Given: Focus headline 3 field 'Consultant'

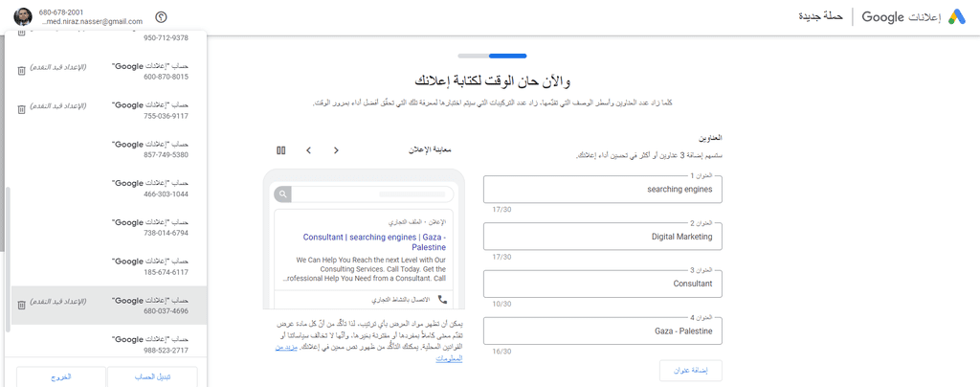Looking at the screenshot, I should [603, 284].
